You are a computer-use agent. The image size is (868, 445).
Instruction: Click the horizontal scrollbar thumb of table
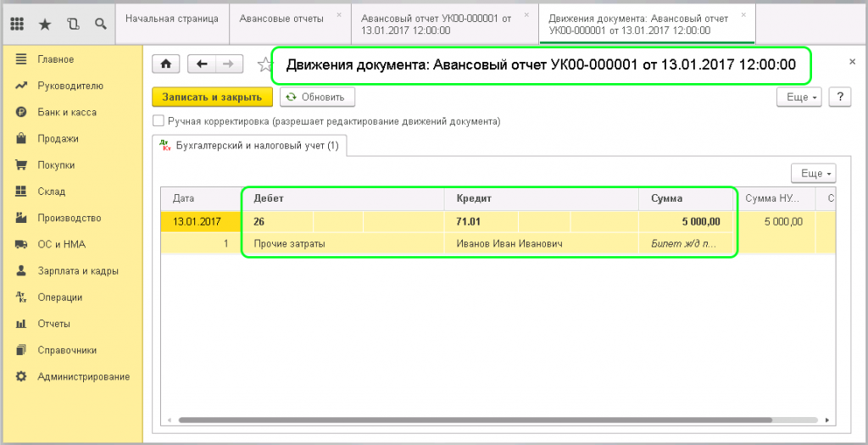point(475,420)
